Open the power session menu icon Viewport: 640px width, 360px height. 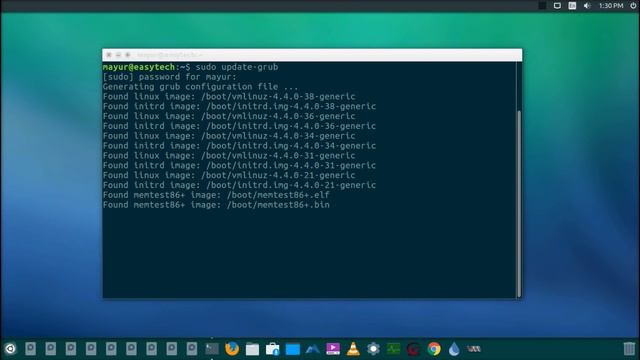coord(633,6)
